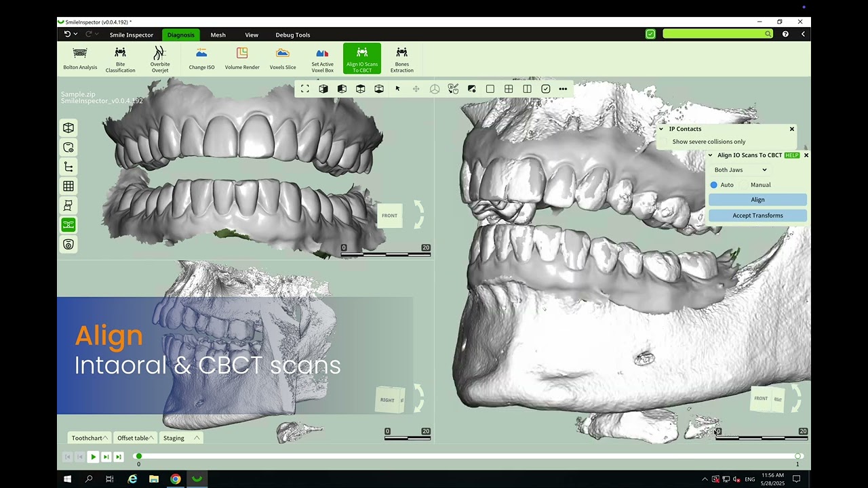The height and width of the screenshot is (488, 868).
Task: Click the fullscreen frame icon in view toolbar
Action: tap(305, 89)
